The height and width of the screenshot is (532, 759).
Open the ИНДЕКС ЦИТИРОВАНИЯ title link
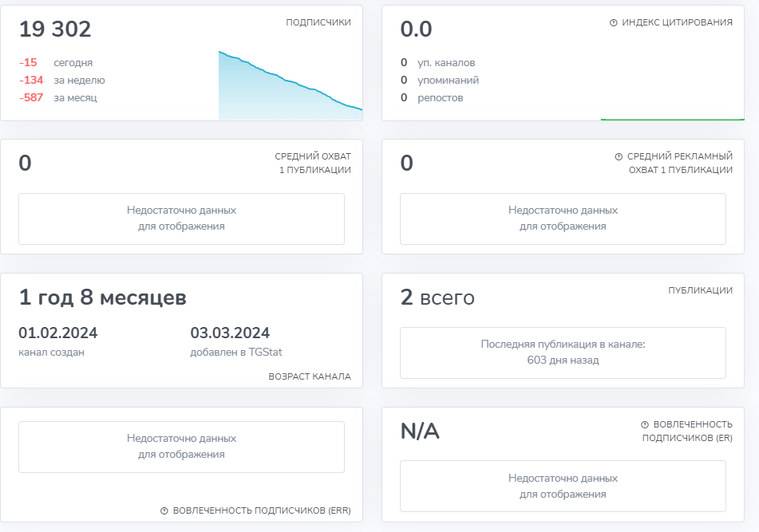point(677,23)
